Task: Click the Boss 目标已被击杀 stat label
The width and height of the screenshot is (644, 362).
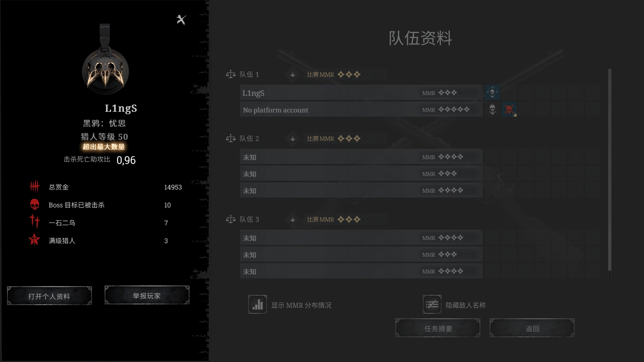Action: point(76,205)
